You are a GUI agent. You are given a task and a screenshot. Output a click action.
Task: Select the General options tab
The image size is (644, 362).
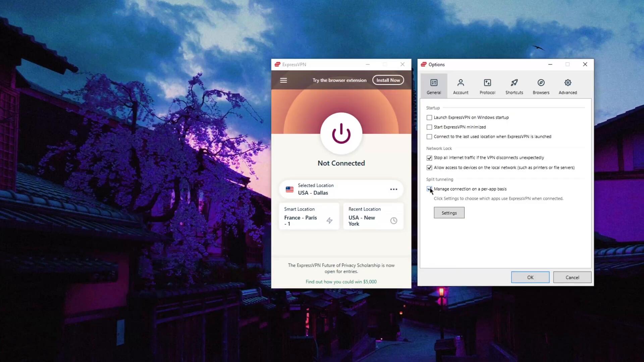(434, 86)
